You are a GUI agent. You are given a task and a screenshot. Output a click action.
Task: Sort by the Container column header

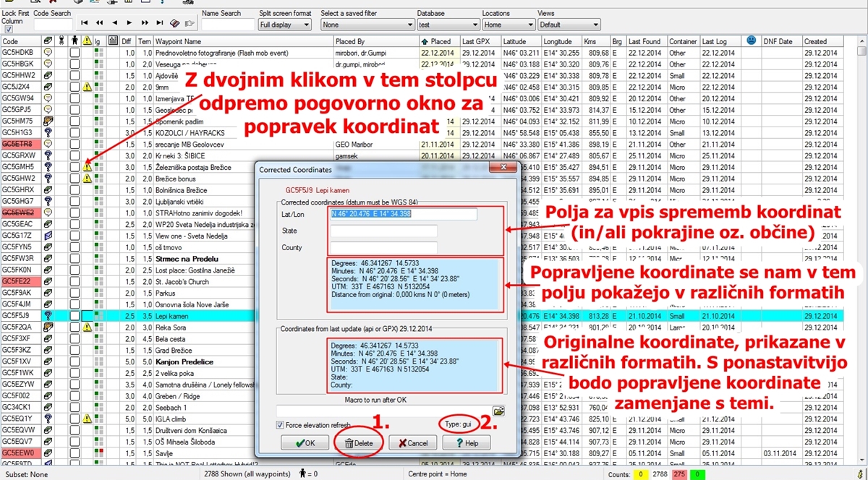(683, 42)
